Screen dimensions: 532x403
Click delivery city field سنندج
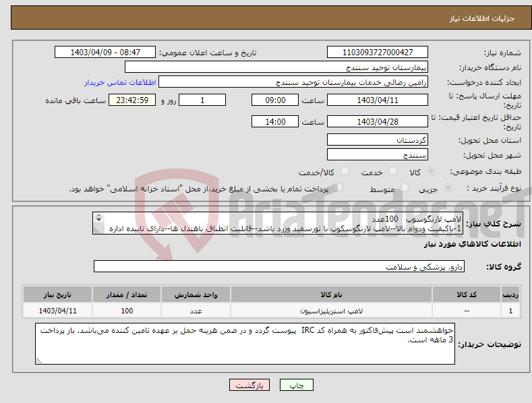(x=378, y=155)
